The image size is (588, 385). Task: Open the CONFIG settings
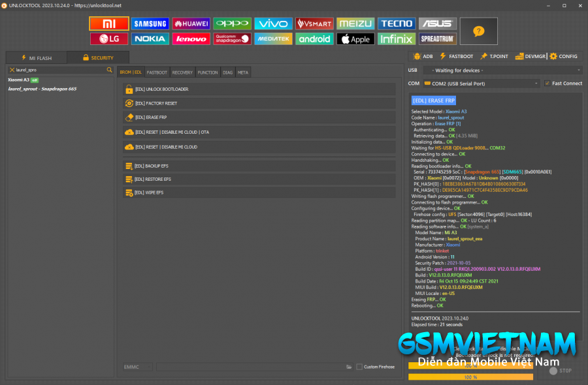coord(563,56)
